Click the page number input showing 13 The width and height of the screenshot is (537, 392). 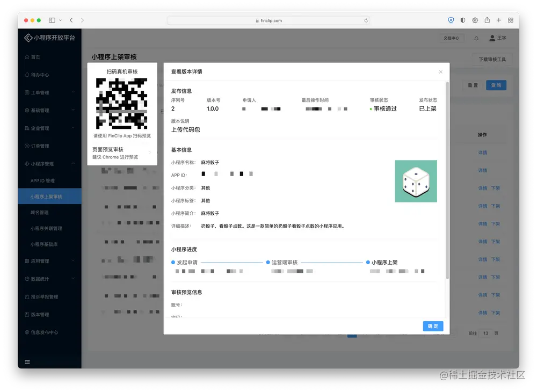tap(485, 333)
